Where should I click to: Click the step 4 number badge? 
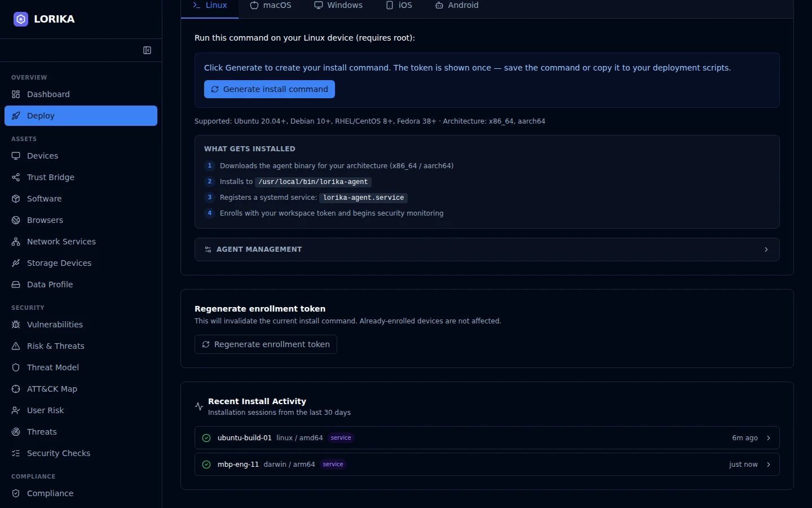pyautogui.click(x=210, y=213)
